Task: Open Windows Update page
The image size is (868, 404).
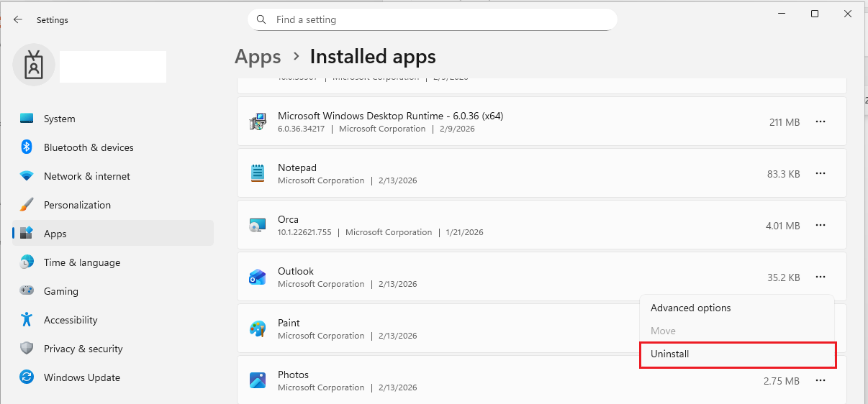Action: coord(113,377)
